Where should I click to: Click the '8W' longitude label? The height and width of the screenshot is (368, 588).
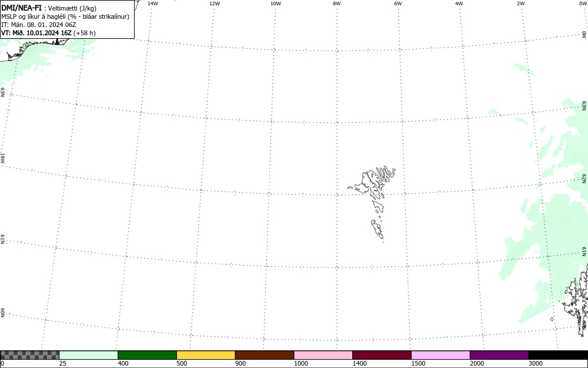click(x=337, y=4)
